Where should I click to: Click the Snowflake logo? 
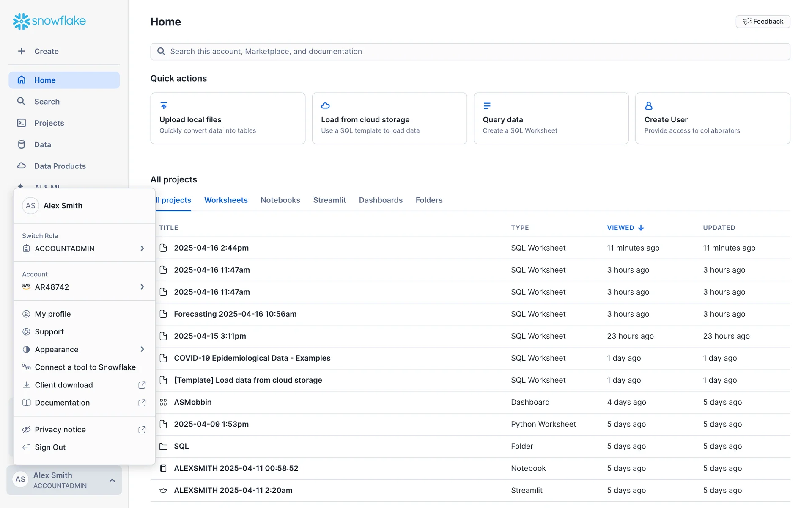coord(49,21)
